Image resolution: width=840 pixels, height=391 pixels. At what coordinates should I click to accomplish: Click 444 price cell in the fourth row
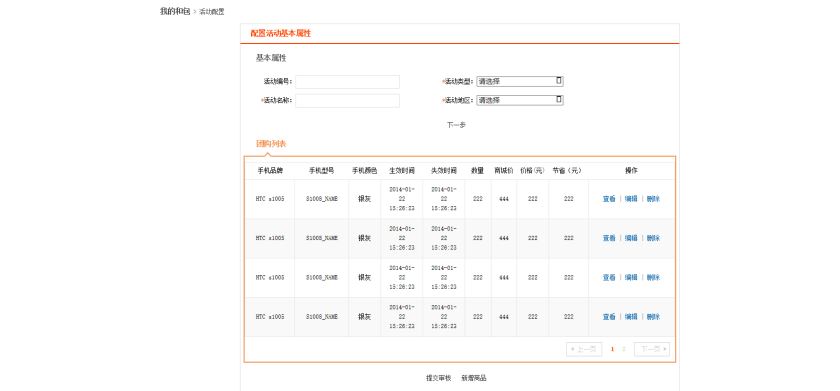(x=504, y=317)
